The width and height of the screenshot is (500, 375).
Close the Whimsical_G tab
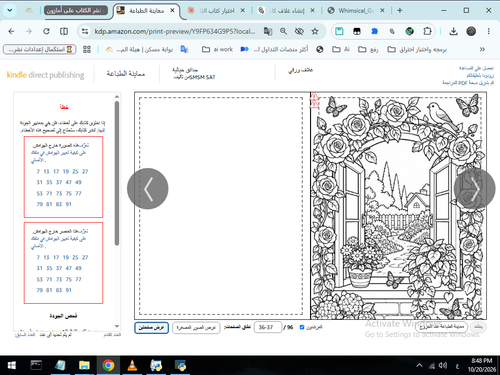click(x=382, y=10)
